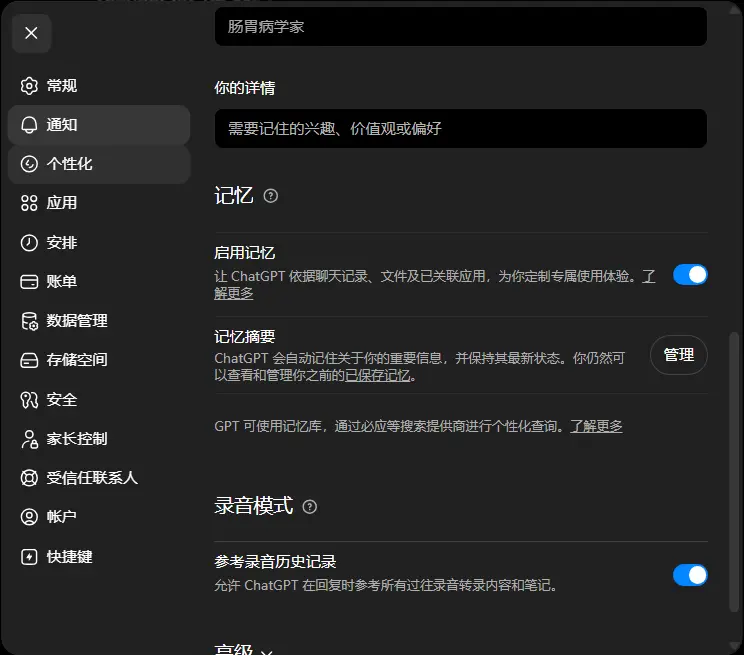Screen dimensions: 744x655
Task: Click the clock icon beside 安排
Action: point(29,243)
